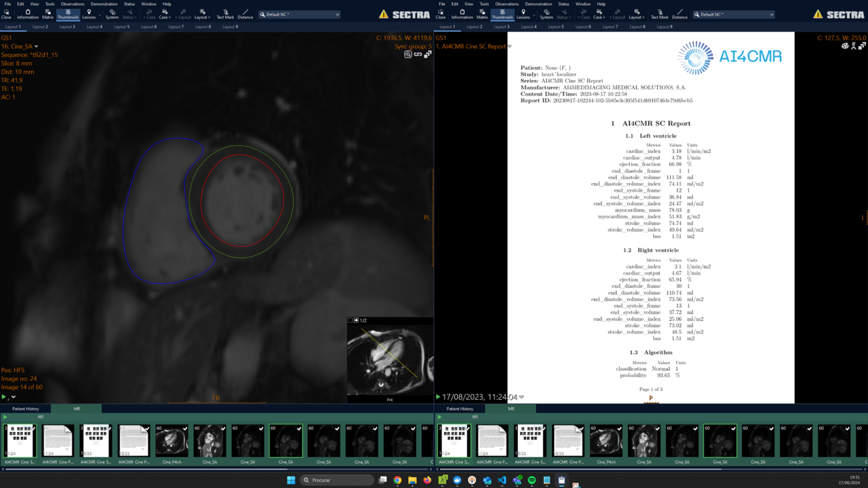The height and width of the screenshot is (488, 868).
Task: Click the Information icon in left toolbar
Action: point(27,14)
